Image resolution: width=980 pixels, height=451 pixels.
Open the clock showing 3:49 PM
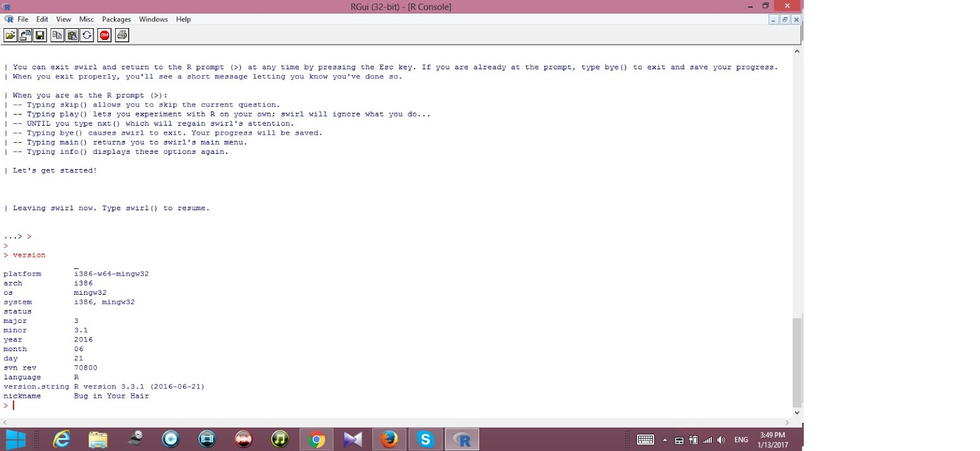[772, 440]
